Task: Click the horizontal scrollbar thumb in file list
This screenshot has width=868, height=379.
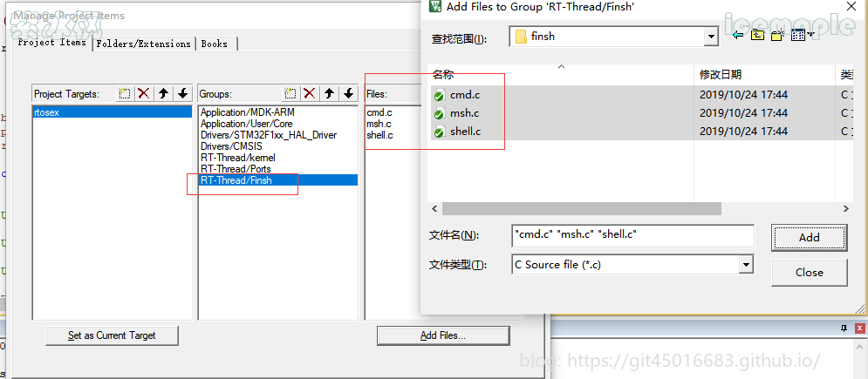Action: [581, 208]
